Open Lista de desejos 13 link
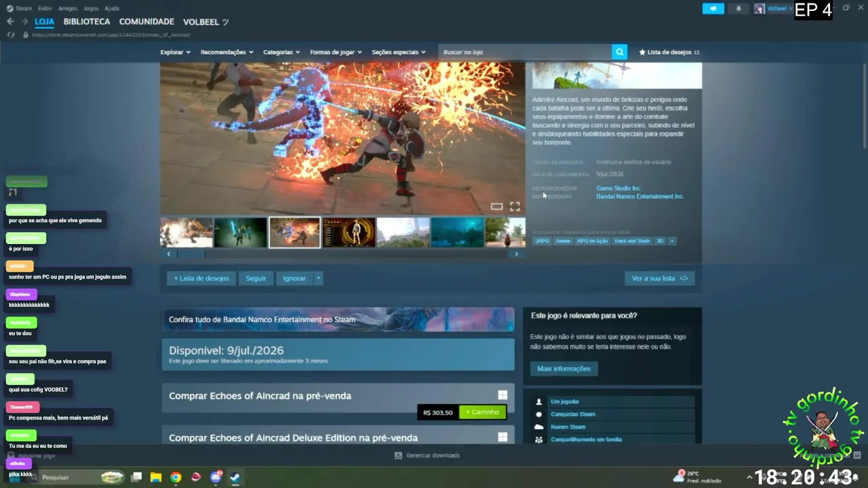Image resolution: width=868 pixels, height=488 pixels. (x=669, y=52)
